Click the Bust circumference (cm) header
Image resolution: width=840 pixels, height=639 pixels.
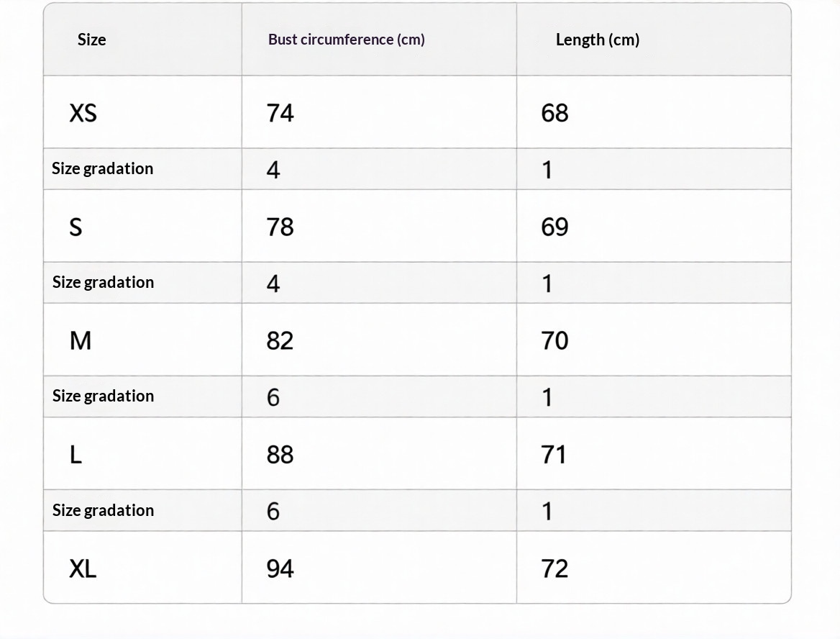[346, 40]
